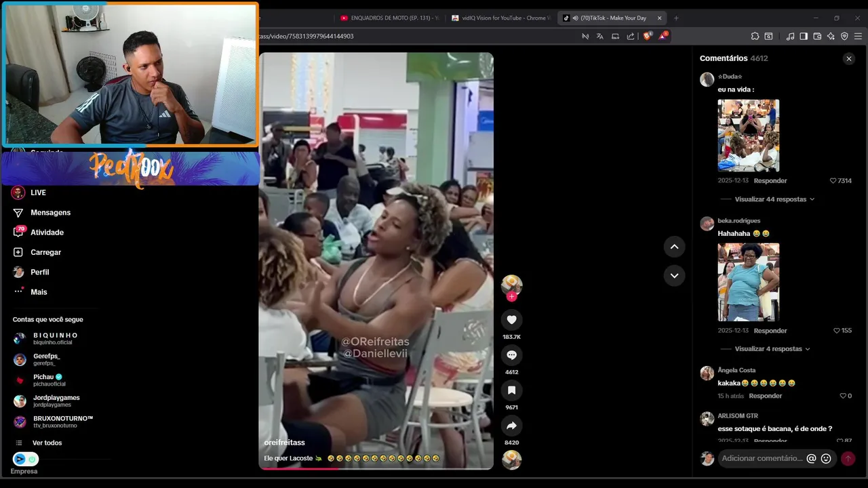868x488 pixels.
Task: Seek using the video progress bar
Action: [376, 468]
